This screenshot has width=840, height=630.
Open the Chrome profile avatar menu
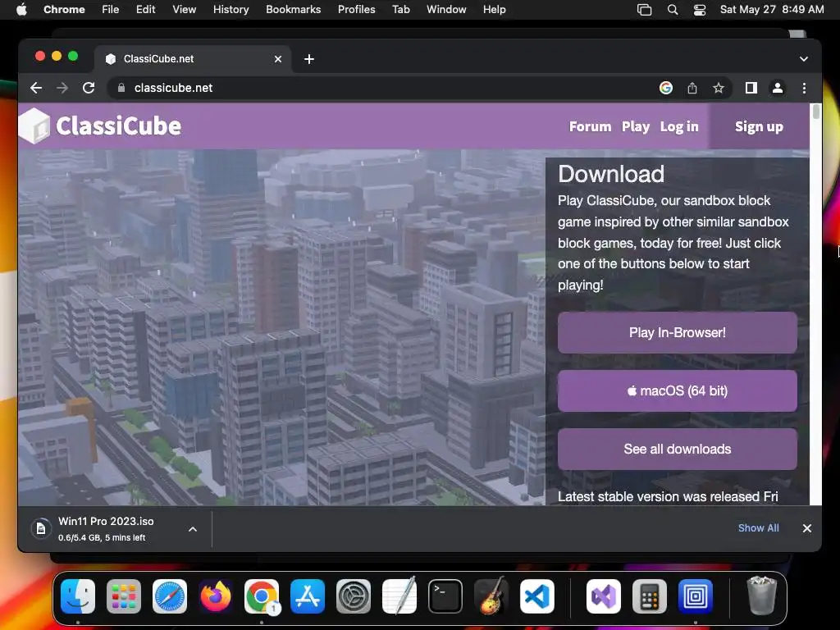pyautogui.click(x=778, y=88)
